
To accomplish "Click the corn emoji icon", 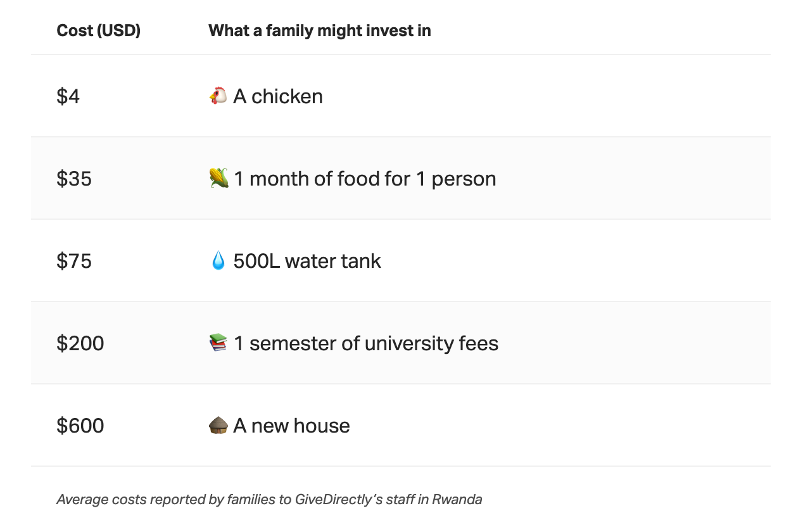I will [x=218, y=178].
